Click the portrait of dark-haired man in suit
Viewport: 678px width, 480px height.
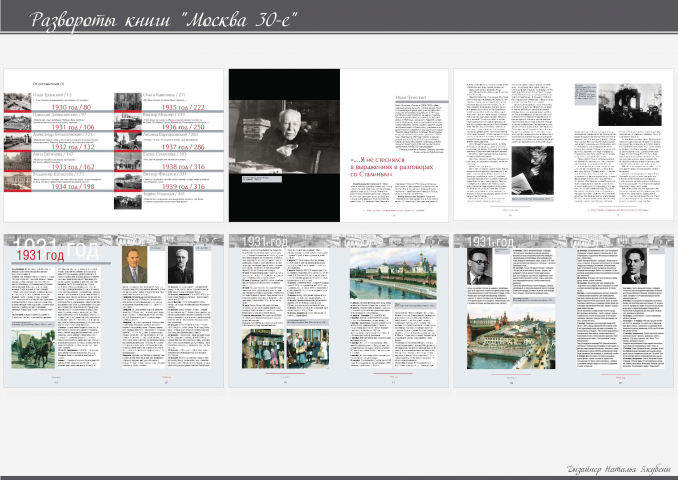pyautogui.click(x=634, y=266)
